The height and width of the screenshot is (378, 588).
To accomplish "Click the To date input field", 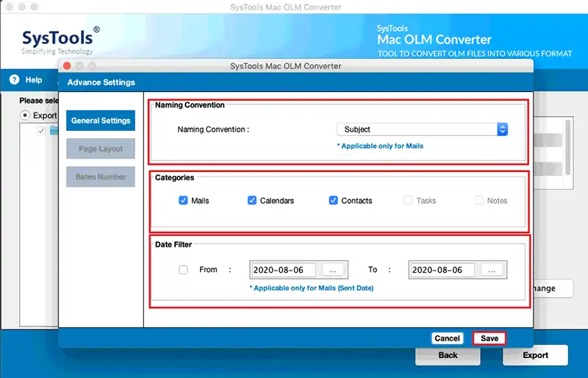I will click(442, 270).
